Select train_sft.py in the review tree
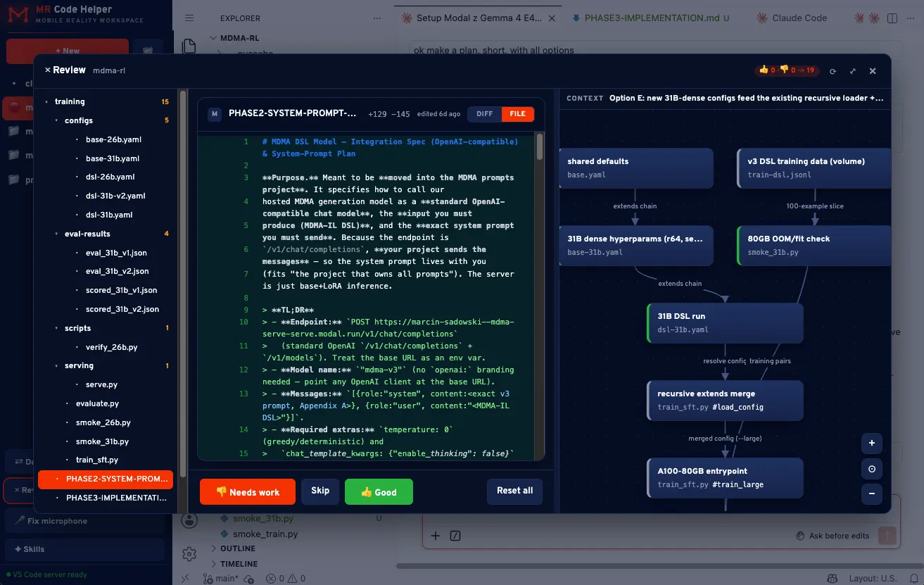The image size is (924, 585). [97, 460]
